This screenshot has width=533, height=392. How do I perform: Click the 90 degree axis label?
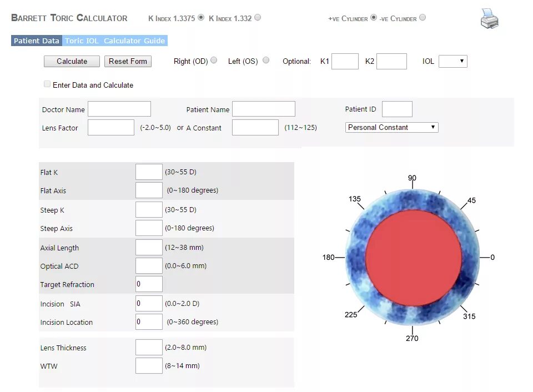(x=412, y=178)
